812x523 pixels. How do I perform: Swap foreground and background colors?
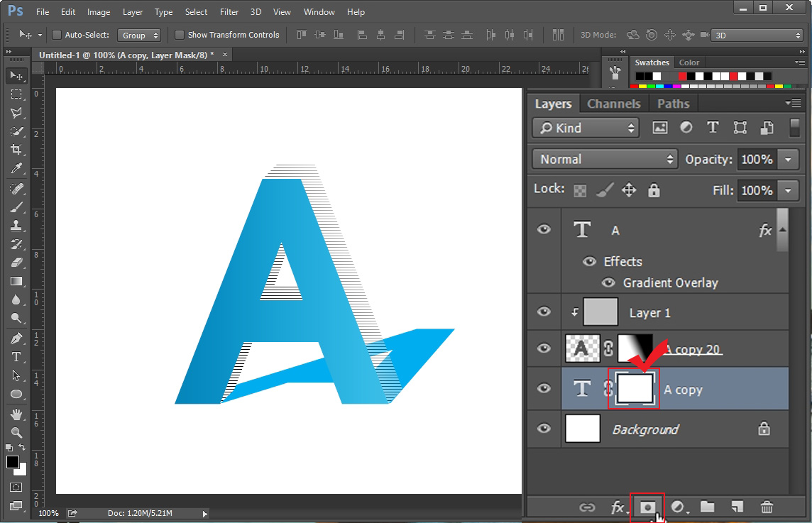point(22,447)
